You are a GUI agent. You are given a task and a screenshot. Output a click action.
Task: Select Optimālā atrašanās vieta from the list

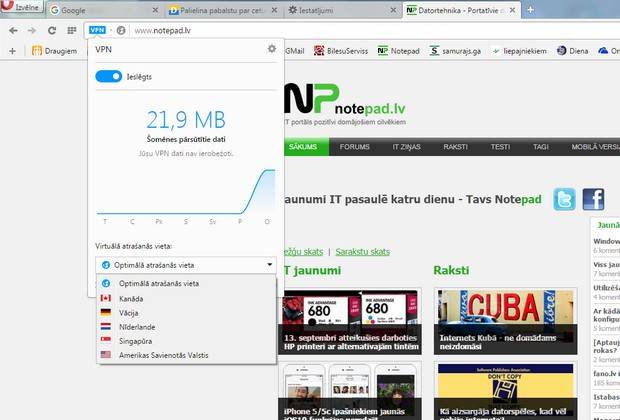pos(186,283)
